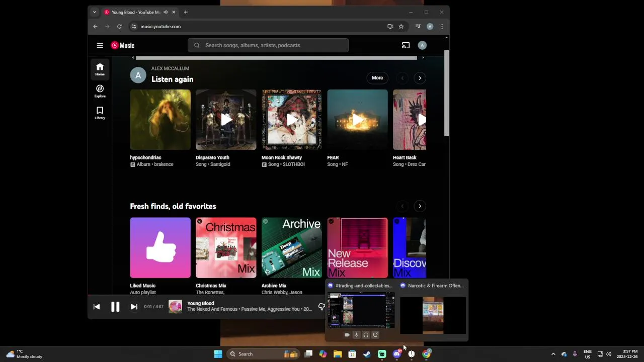Click the search songs, albums, artists field
The height and width of the screenshot is (362, 644).
pos(268,45)
